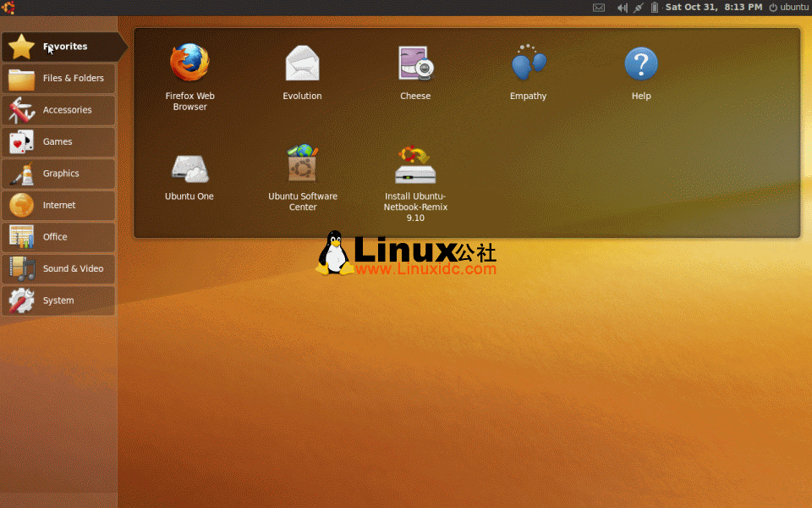Run the Install Ubuntu-Netbook-Remix 9.10 installer
Screen dimensions: 812x508
coord(415,165)
